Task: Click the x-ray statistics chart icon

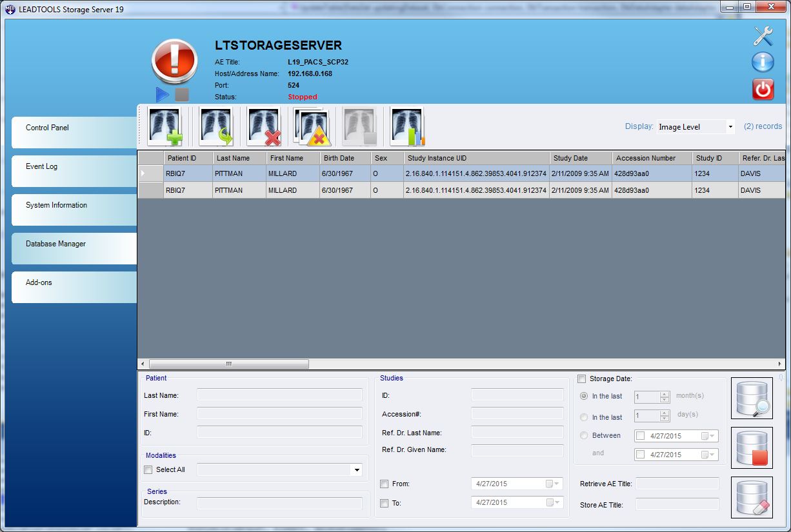Action: pyautogui.click(x=408, y=126)
